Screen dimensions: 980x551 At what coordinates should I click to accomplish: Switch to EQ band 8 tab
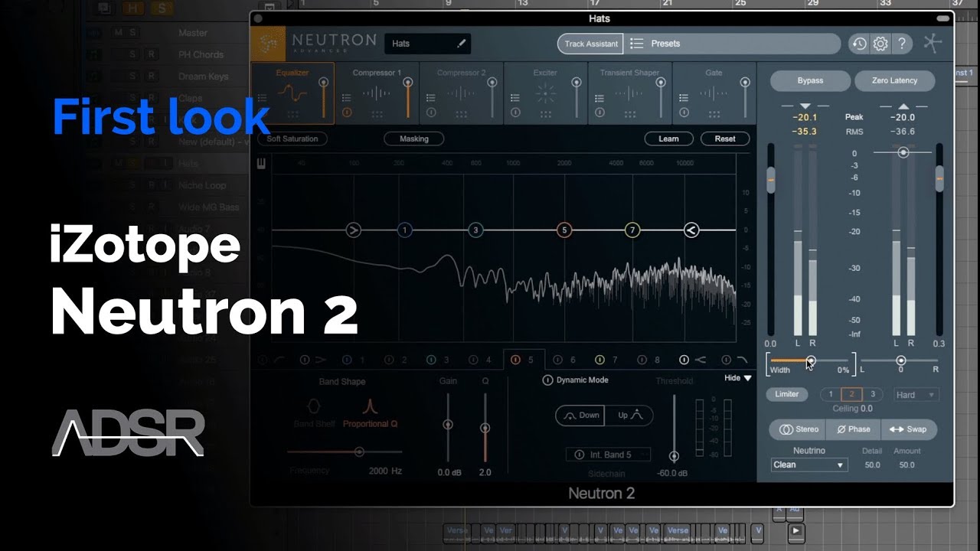coord(648,360)
